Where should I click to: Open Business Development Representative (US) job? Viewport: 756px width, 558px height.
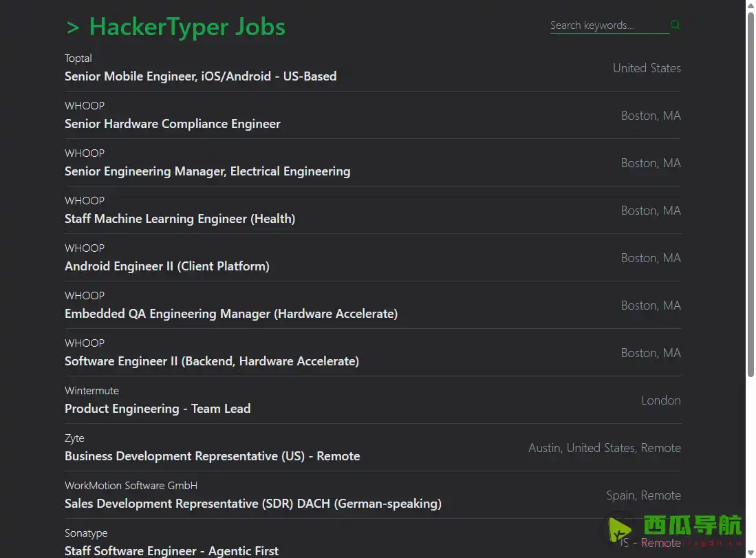pos(212,456)
